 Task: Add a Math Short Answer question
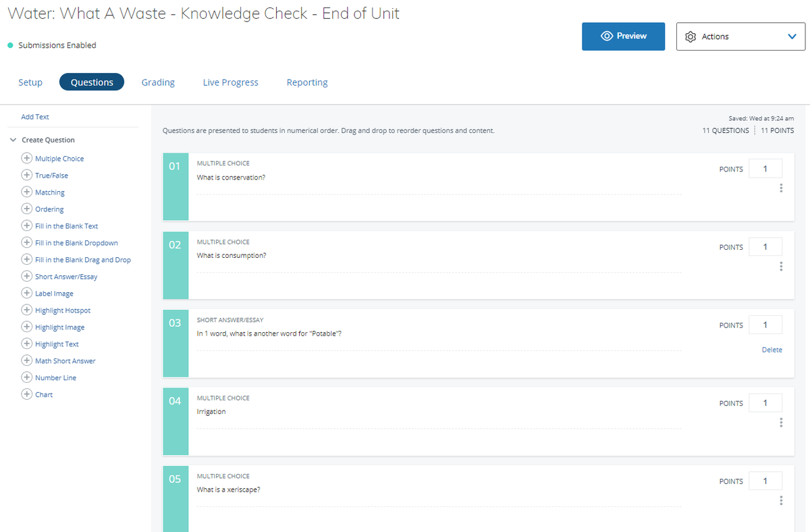click(x=65, y=361)
